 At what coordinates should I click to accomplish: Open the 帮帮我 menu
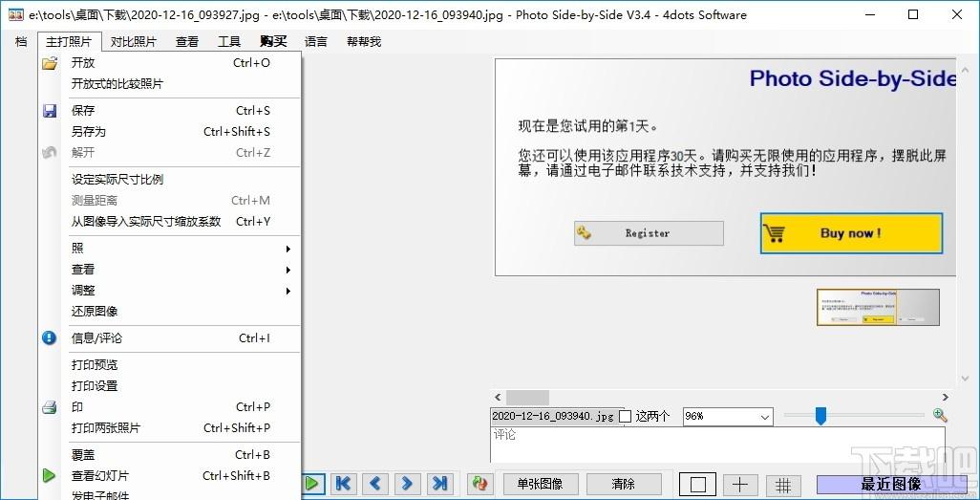click(x=364, y=42)
